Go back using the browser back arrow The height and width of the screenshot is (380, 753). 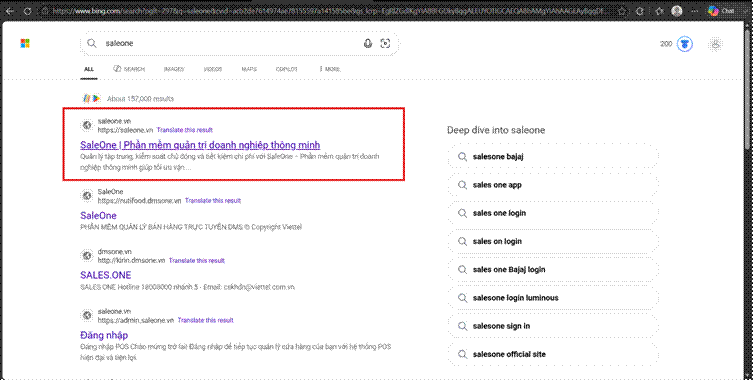(x=10, y=11)
